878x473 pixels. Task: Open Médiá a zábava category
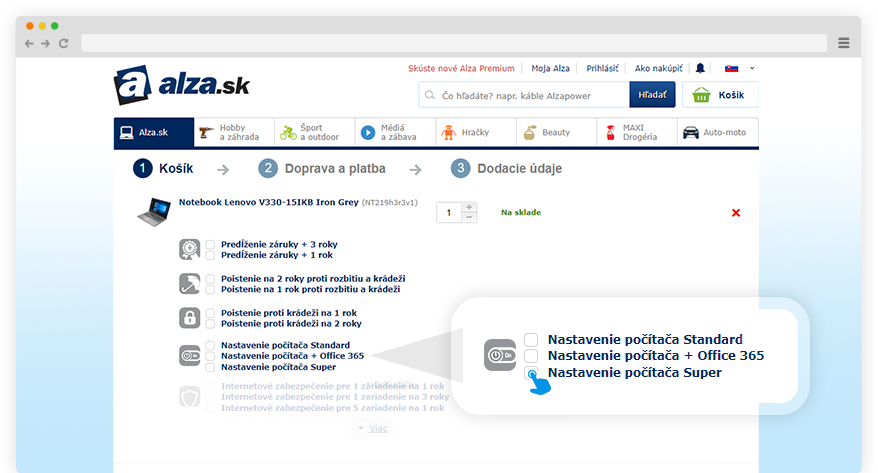[x=395, y=132]
